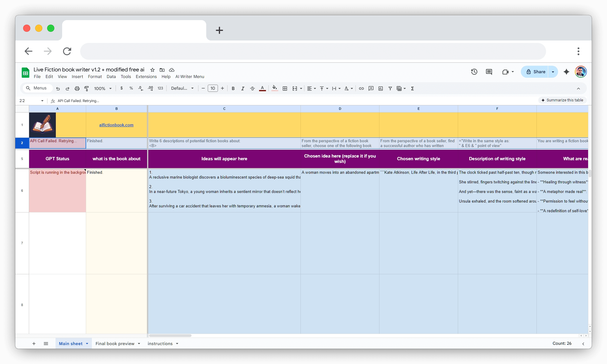Show all sheets list icon
This screenshot has height=364, width=607.
[46, 344]
